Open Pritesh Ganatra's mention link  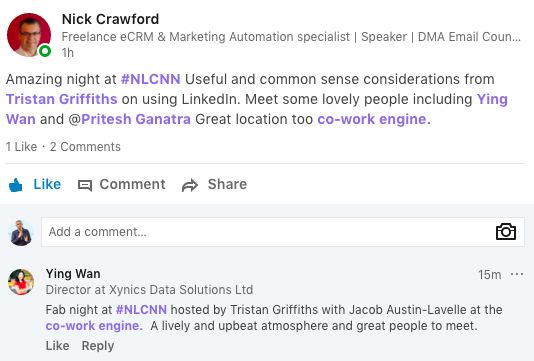(x=136, y=119)
